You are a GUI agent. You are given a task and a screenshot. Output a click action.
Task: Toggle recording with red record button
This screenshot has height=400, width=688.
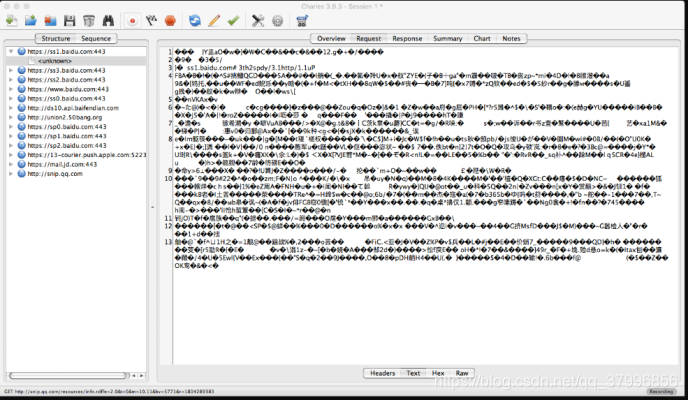point(132,21)
